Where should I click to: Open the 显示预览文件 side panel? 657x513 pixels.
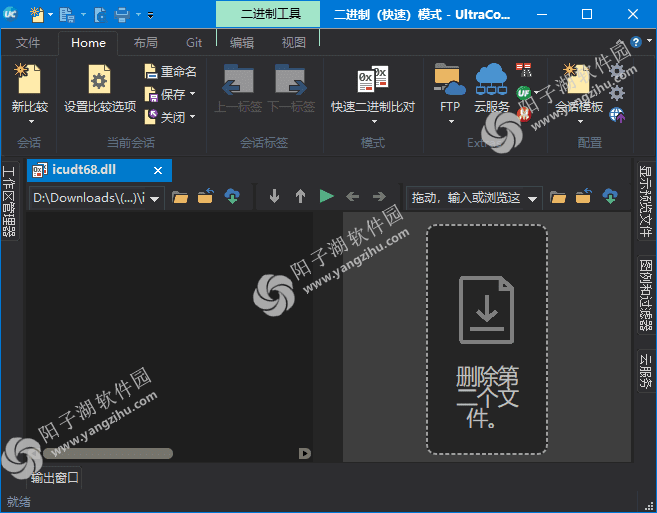coord(646,201)
